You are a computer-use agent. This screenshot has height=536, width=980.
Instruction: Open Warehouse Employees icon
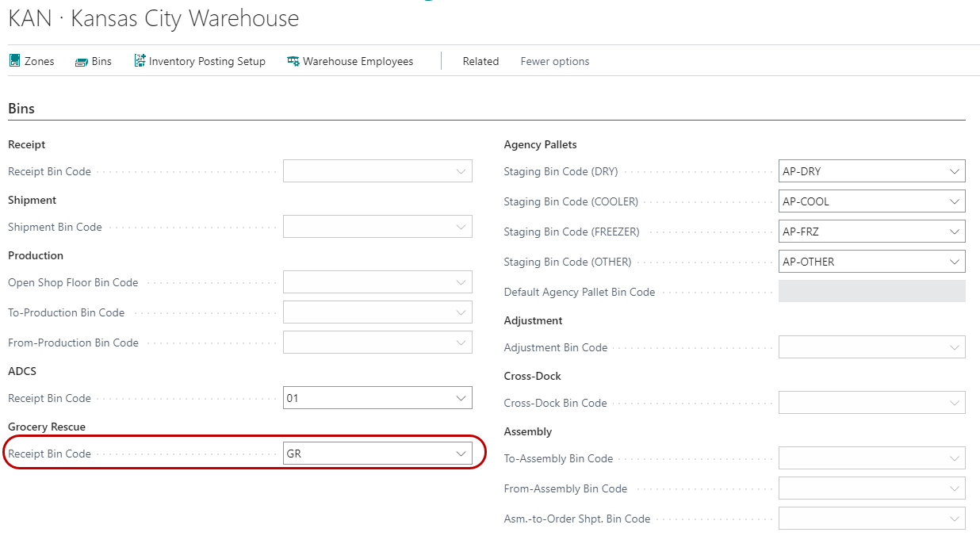(293, 62)
